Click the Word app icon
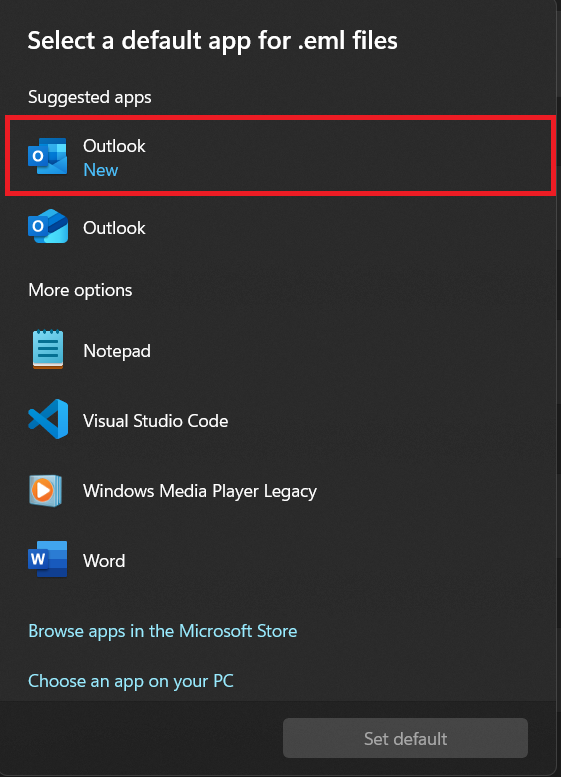The height and width of the screenshot is (777, 561). (48, 559)
